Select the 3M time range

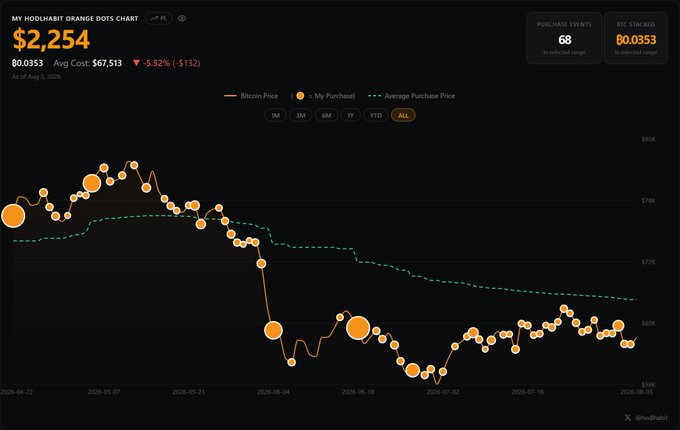pyautogui.click(x=301, y=115)
